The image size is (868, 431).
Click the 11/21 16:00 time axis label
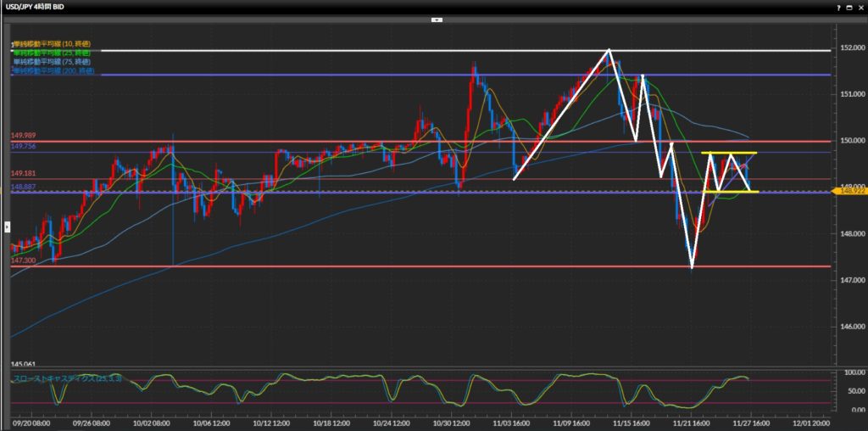click(692, 423)
